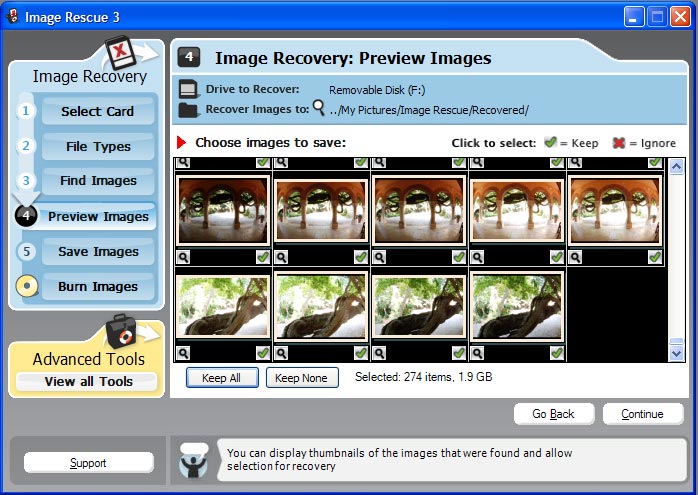Select the second green tree thumbnail
Viewport: 698px width, 495px height.
[321, 306]
